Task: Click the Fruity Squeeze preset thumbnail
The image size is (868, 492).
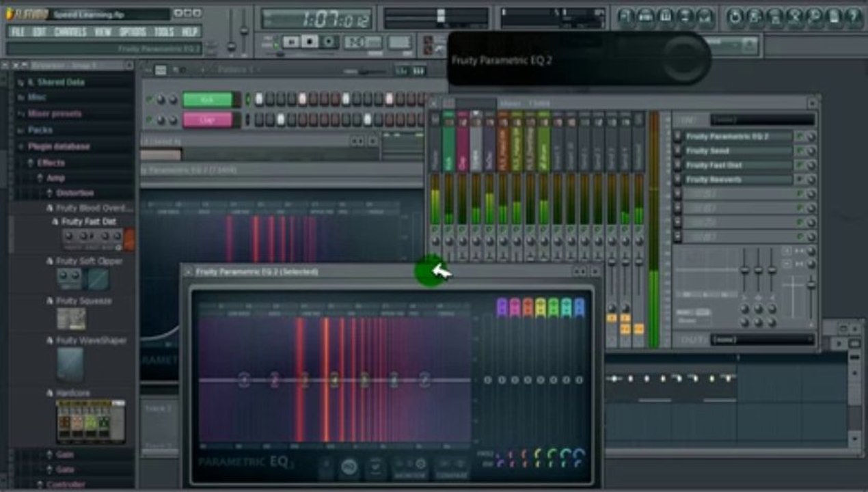Action: (x=71, y=318)
